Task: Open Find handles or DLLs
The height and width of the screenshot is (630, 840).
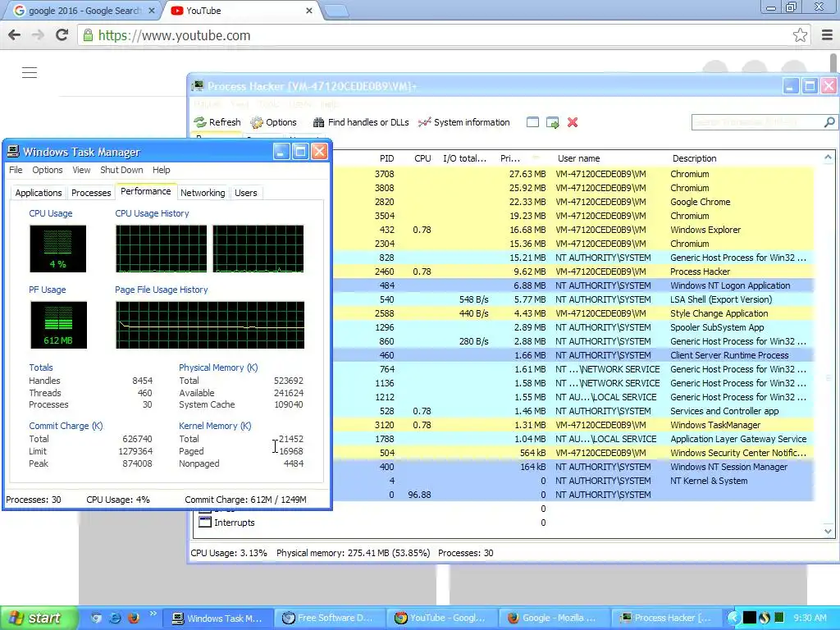Action: 361,122
